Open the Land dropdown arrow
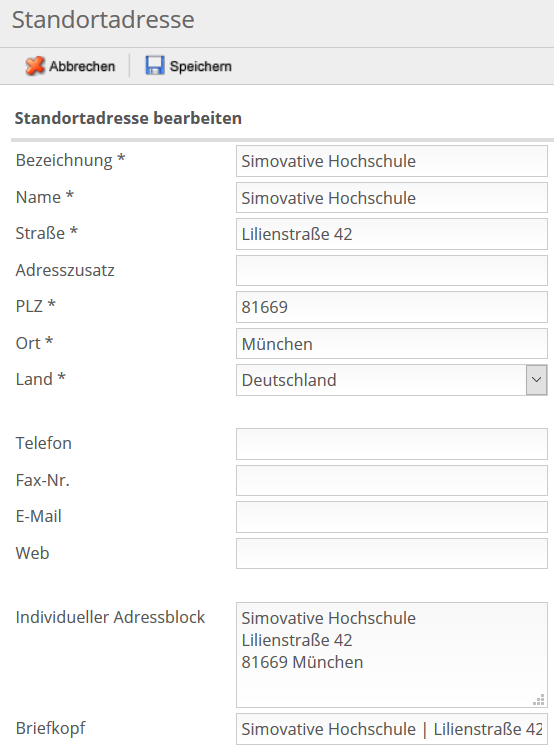The width and height of the screenshot is (554, 751). 536,380
